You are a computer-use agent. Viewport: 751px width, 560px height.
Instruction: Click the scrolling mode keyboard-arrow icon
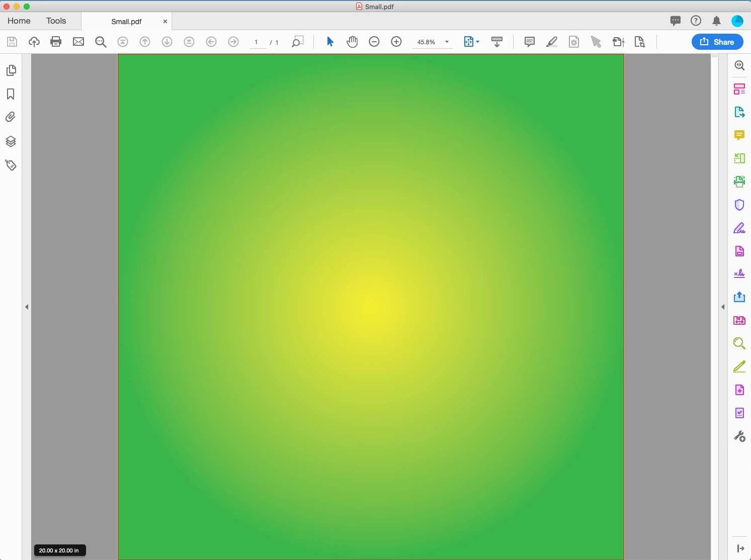pyautogui.click(x=497, y=42)
